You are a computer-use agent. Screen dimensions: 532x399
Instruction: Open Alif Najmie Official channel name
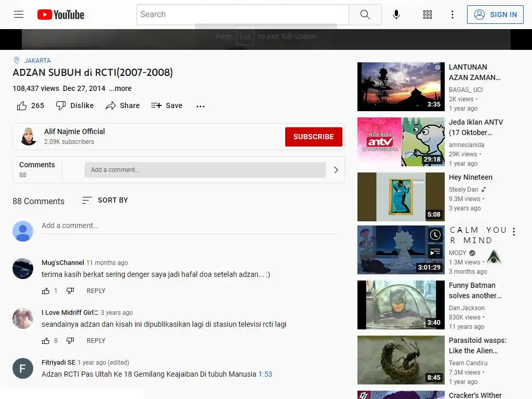click(74, 131)
